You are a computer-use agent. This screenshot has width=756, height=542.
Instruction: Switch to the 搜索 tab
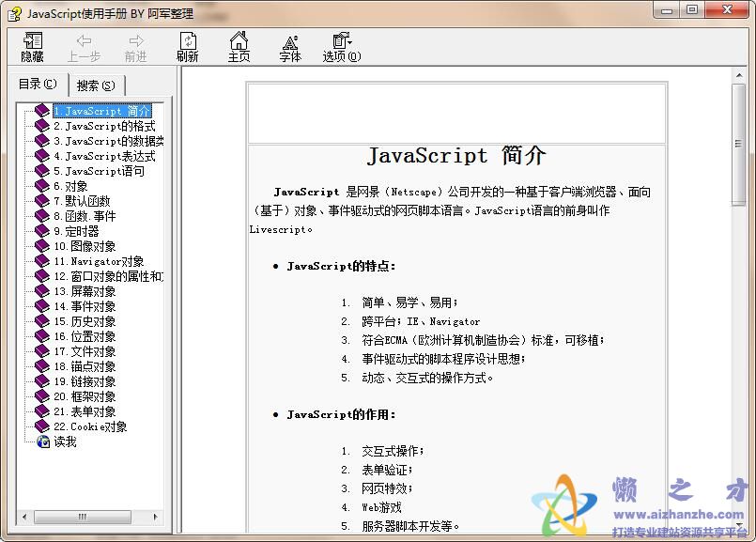pos(96,84)
